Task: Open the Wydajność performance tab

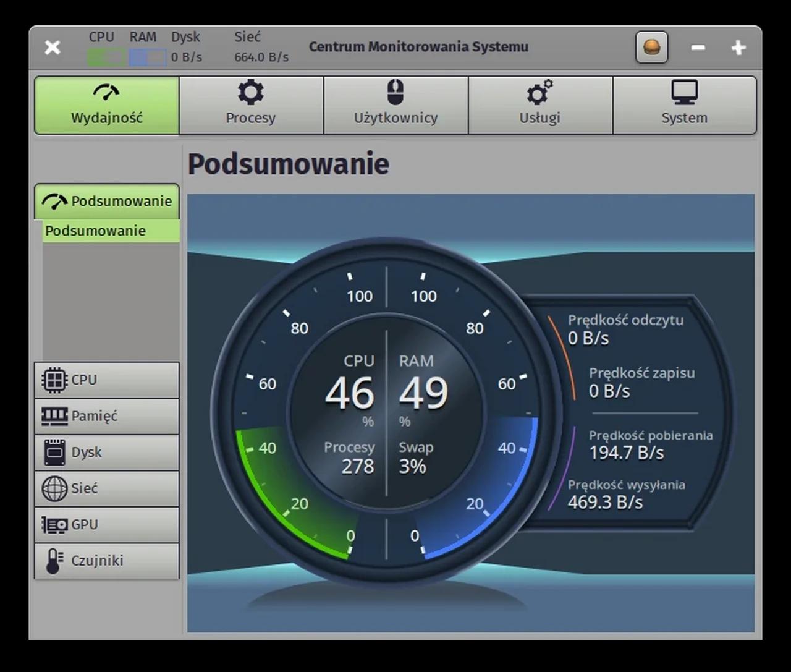Action: (x=107, y=105)
